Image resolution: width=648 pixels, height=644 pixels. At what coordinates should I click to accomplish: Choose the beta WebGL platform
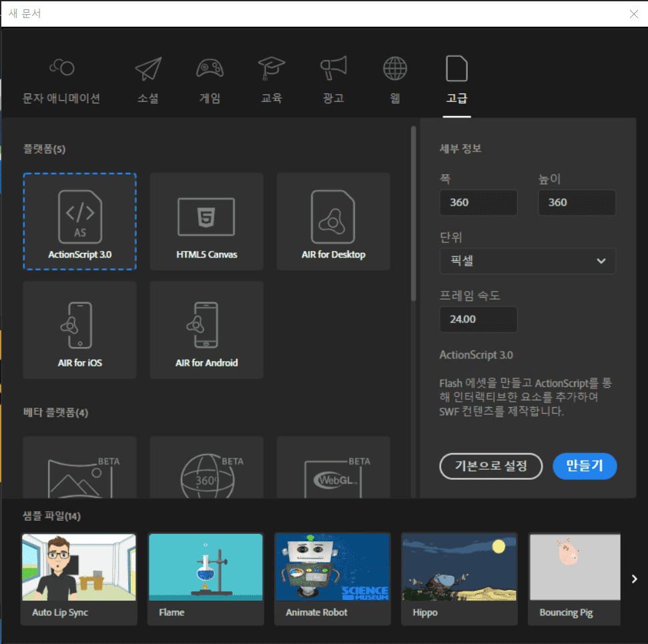coord(334,468)
